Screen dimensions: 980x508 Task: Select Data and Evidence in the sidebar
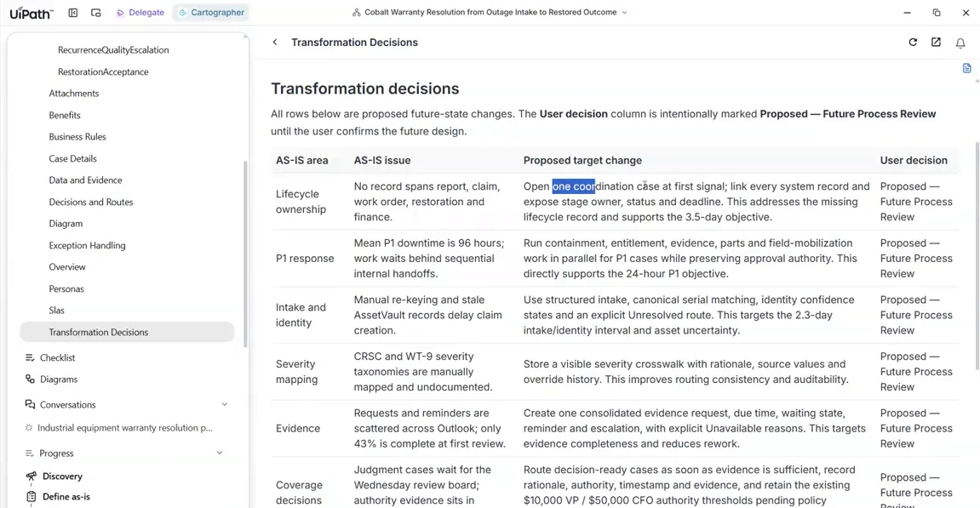(86, 180)
